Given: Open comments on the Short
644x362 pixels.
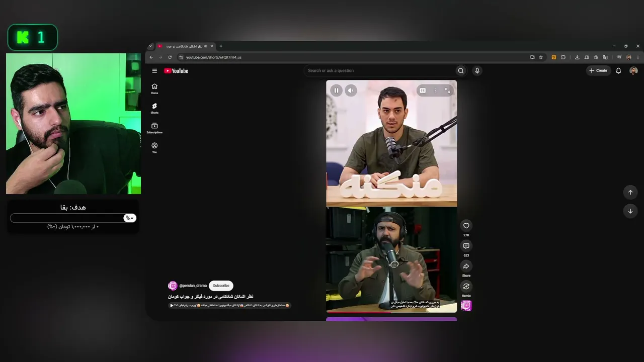Looking at the screenshot, I should [466, 246].
